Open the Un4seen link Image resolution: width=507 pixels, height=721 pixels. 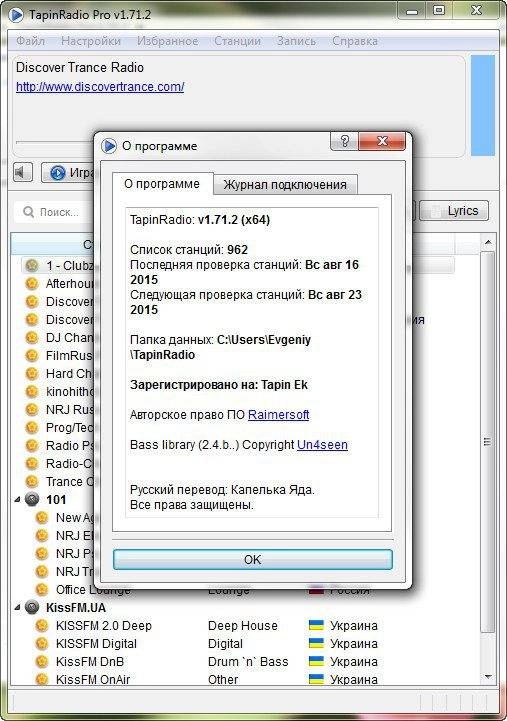coord(322,445)
